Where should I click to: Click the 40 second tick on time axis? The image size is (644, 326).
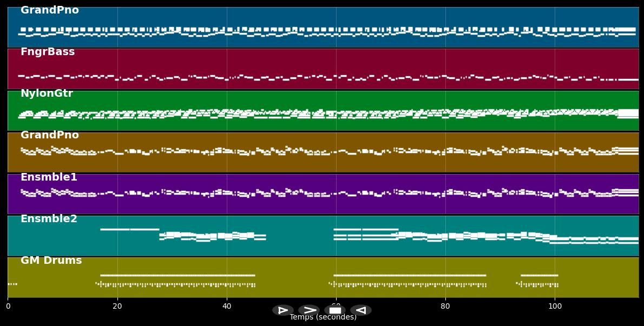coord(227,307)
